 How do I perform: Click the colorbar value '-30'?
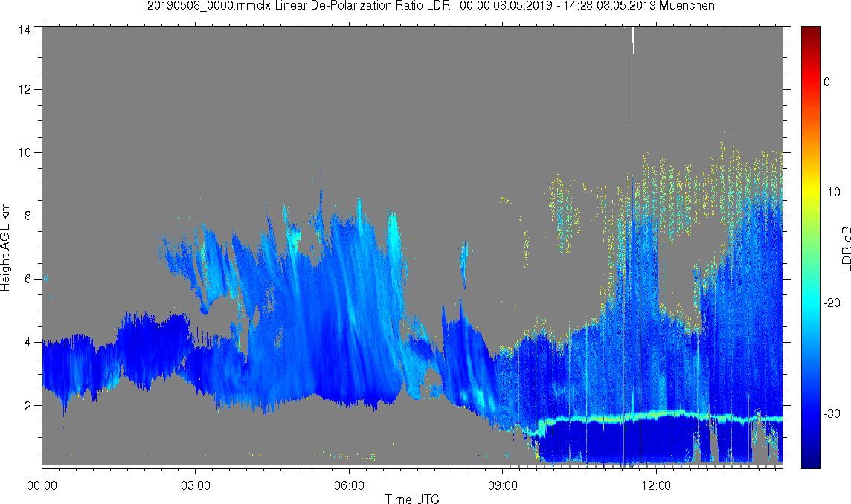(832, 413)
